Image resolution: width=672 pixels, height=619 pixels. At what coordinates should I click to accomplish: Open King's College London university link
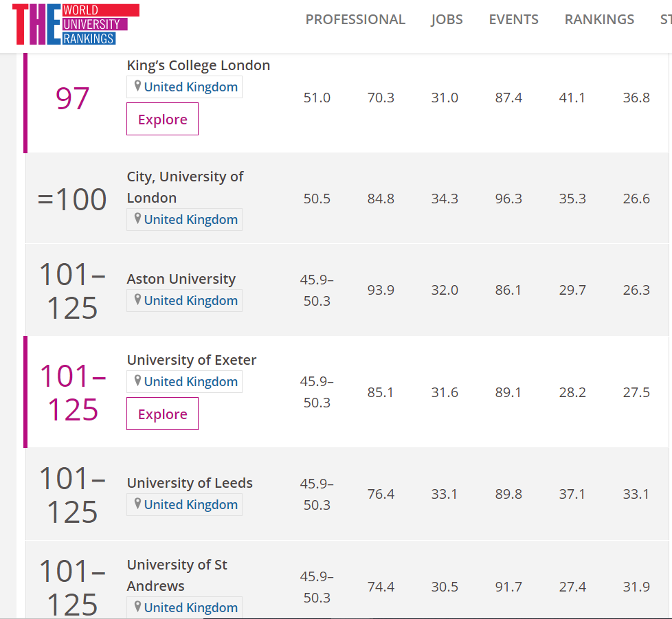tap(198, 65)
